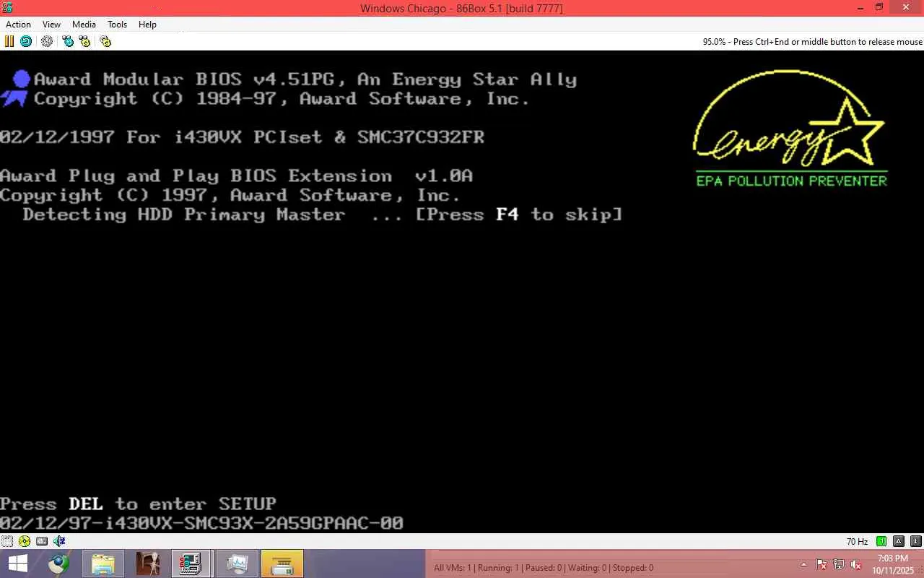
Task: Open File Explorer from the taskbar
Action: tap(103, 564)
